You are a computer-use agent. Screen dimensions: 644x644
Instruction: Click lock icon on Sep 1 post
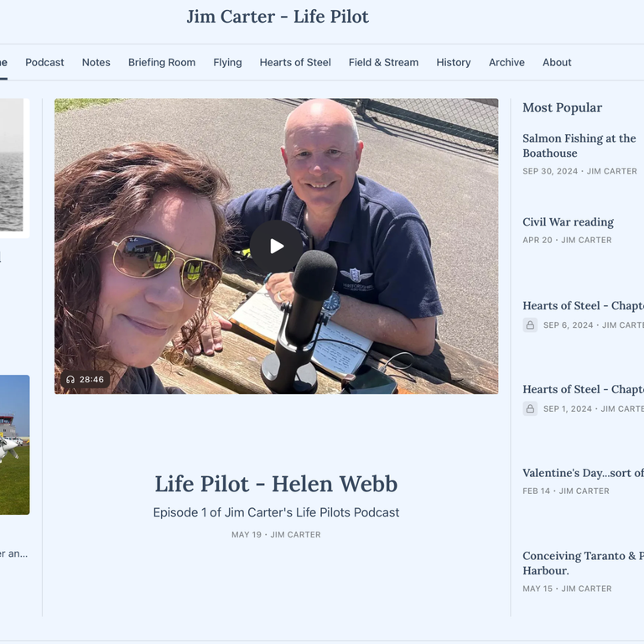point(530,408)
